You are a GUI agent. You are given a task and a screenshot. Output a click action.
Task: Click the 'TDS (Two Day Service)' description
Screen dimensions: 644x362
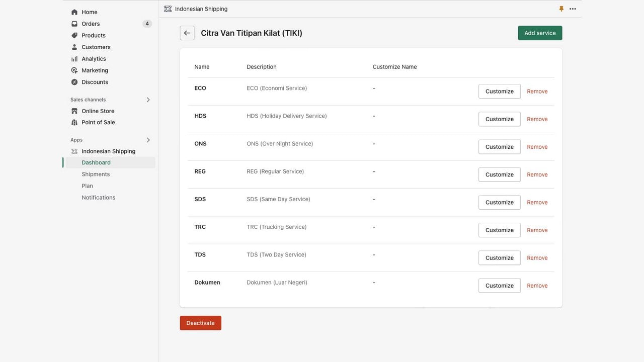coord(276,254)
